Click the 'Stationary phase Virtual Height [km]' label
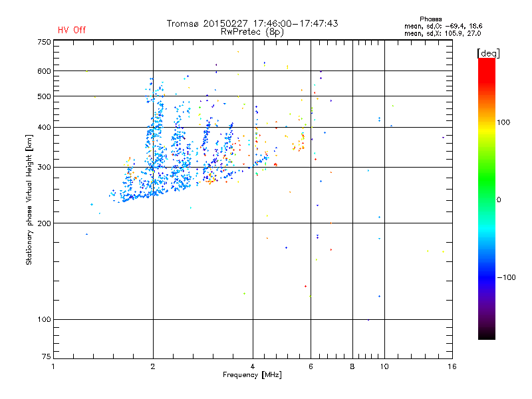532x399 pixels. (29, 199)
